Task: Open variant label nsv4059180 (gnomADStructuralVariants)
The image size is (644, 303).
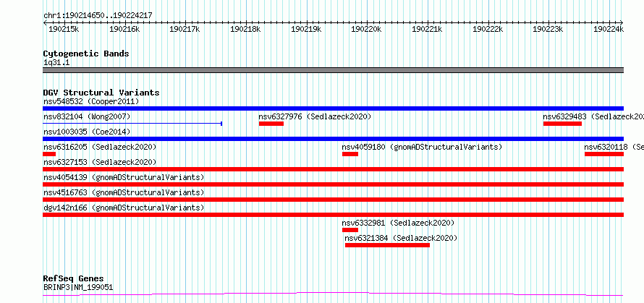Action: point(422,147)
